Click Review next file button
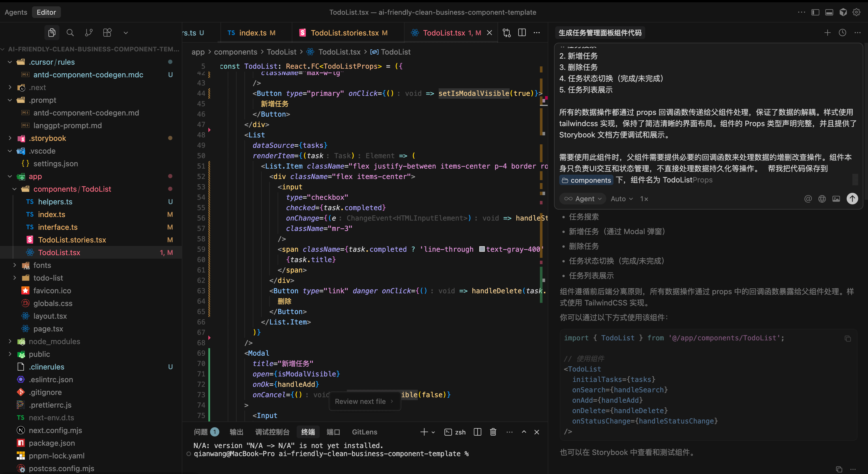This screenshot has height=474, width=868. click(x=364, y=401)
